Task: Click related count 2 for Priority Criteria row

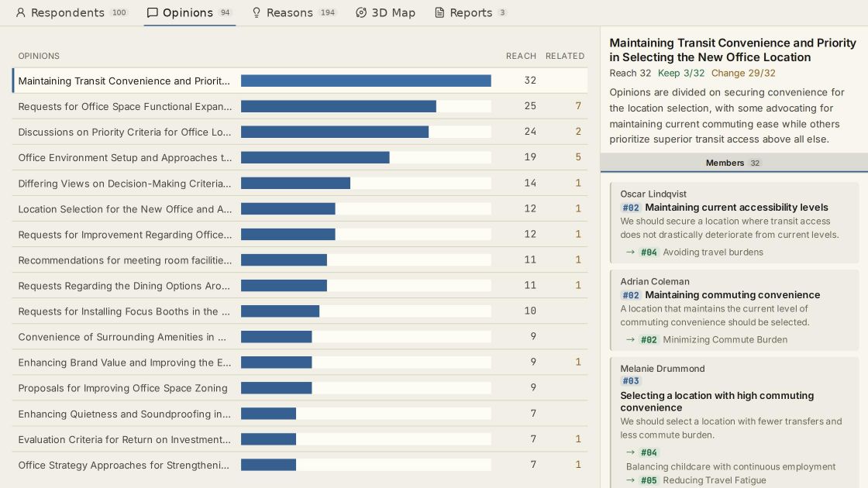Action: pos(578,131)
